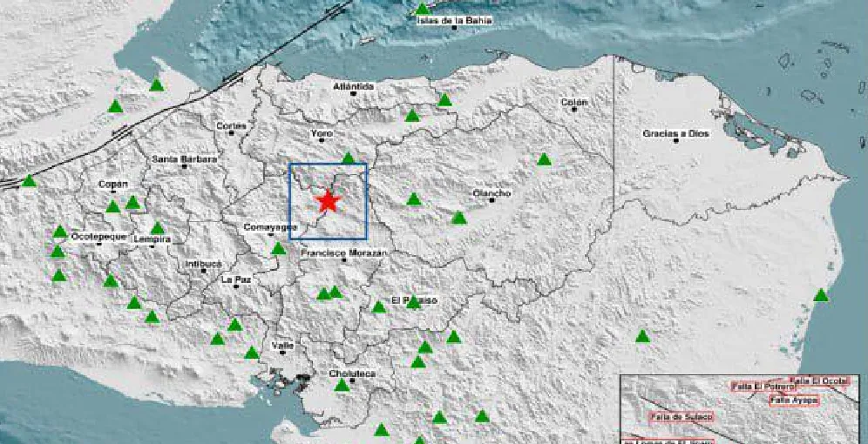Viewport: 868px width, 444px height.
Task: Select the Gracias a Dios label
Action: [675, 133]
